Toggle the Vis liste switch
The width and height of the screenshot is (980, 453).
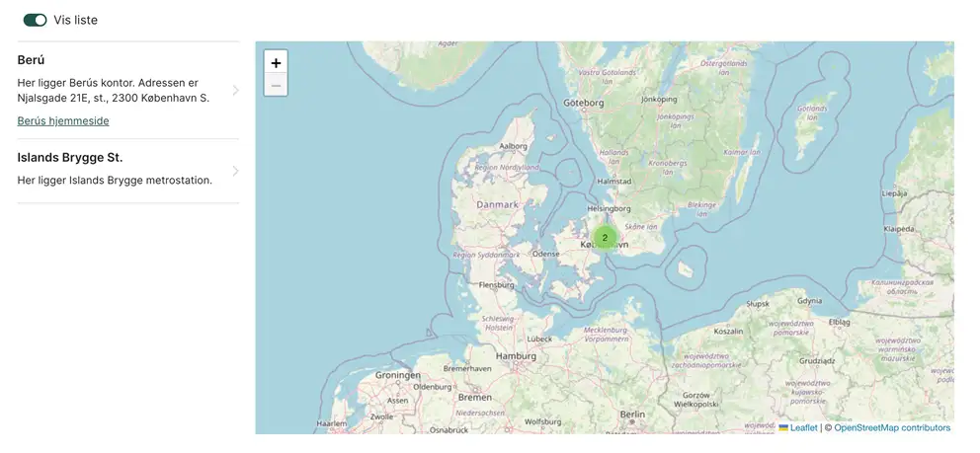click(x=35, y=20)
